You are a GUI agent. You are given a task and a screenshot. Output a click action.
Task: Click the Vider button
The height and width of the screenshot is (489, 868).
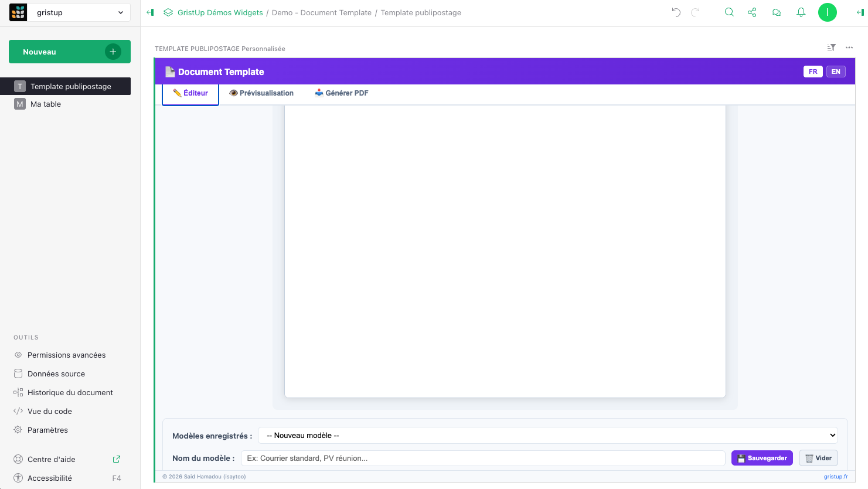click(818, 458)
